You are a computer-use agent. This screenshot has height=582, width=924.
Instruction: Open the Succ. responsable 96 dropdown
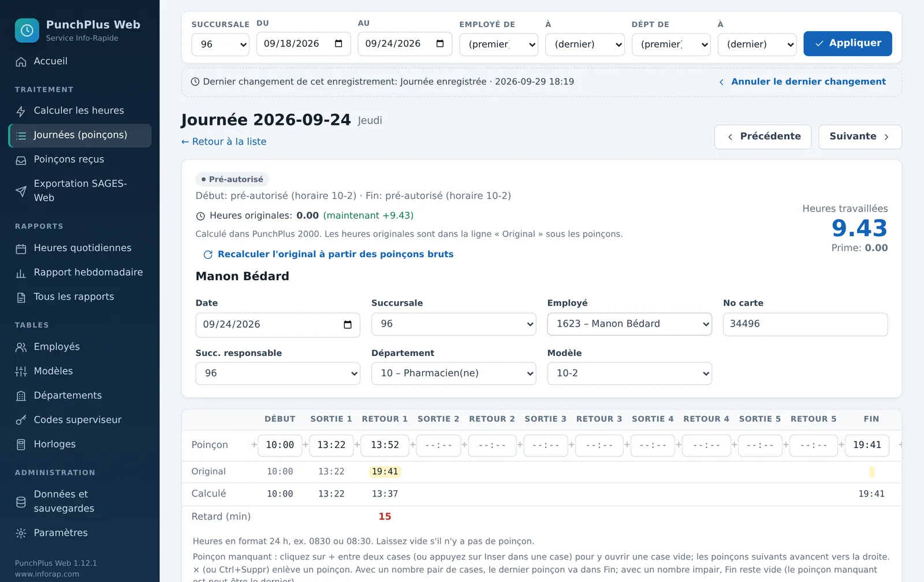[x=278, y=373]
